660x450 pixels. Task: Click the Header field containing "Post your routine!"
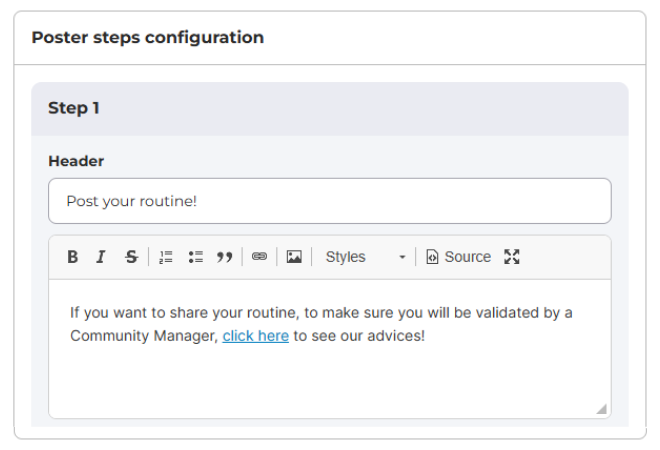coord(330,201)
